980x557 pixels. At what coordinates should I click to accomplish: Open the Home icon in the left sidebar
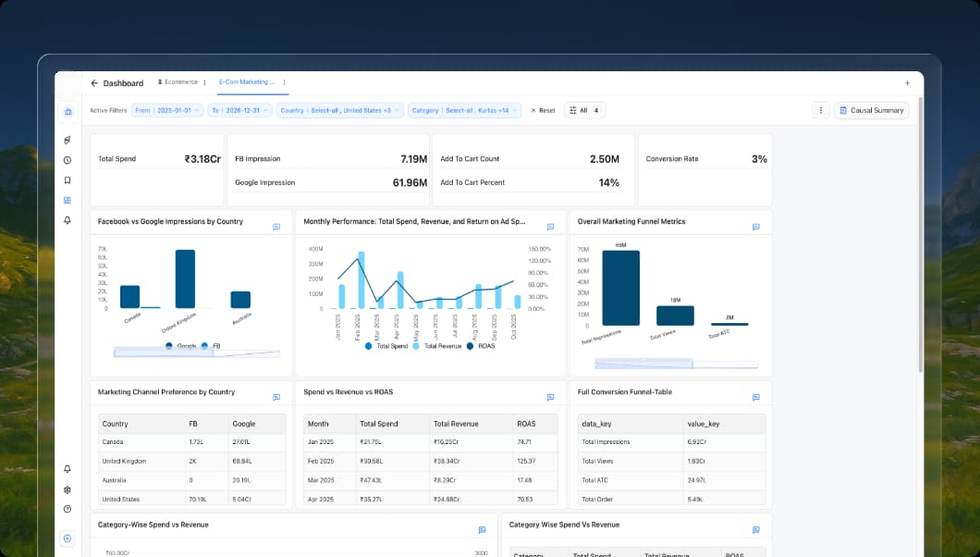pyautogui.click(x=67, y=111)
